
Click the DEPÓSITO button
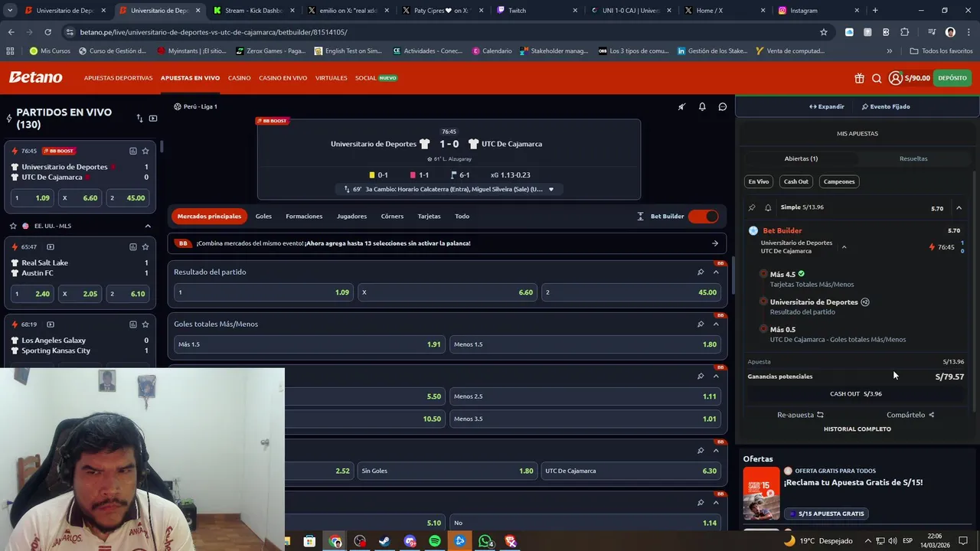pyautogui.click(x=952, y=78)
